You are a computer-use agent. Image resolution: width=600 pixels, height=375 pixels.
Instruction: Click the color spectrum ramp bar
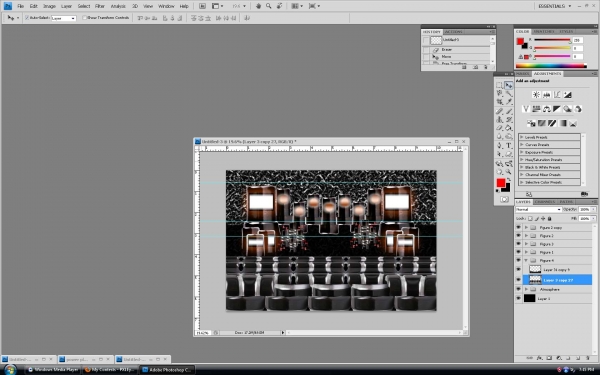pos(551,66)
